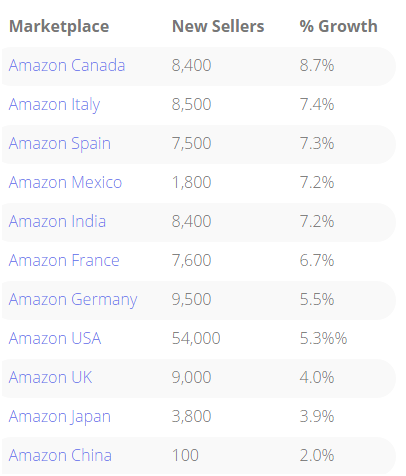Select the 2.0% growth cell
Viewport: 406px width, 476px height.
317,456
